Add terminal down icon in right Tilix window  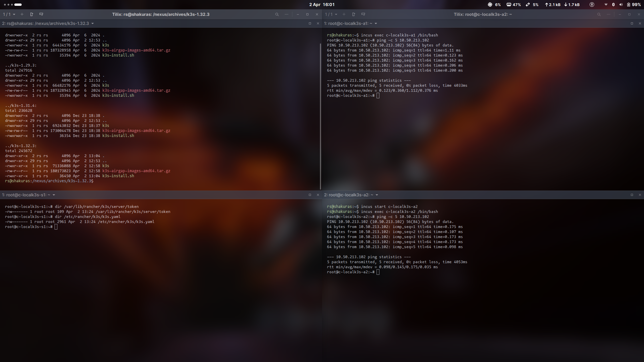(x=363, y=14)
